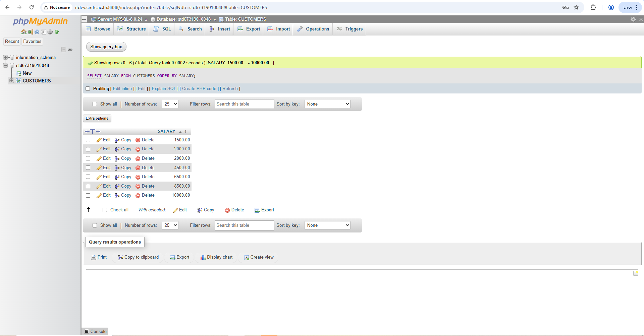Image resolution: width=644 pixels, height=336 pixels.
Task: Click delete icon for the 10000.00 salary row
Action: 138,196
